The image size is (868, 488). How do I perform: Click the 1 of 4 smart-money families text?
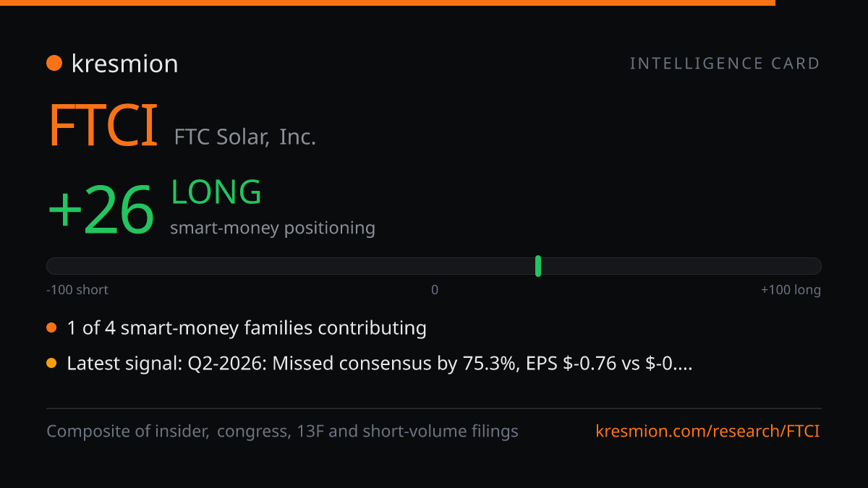[x=247, y=328]
